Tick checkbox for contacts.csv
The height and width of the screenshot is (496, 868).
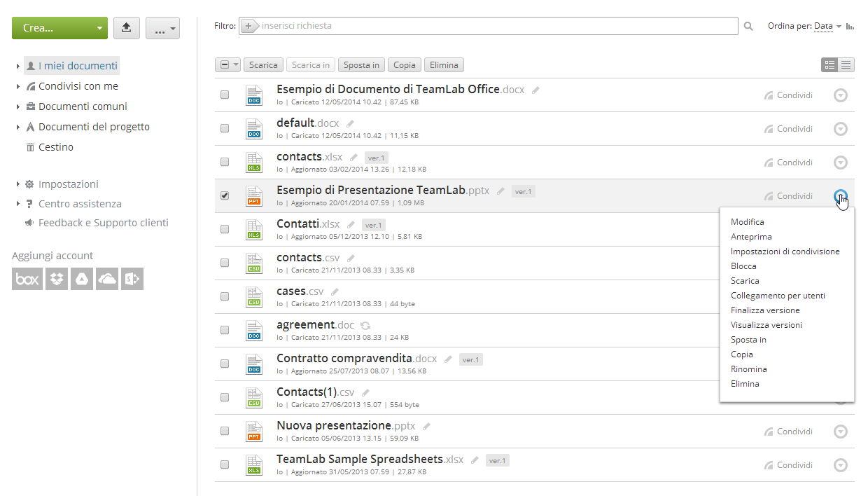coord(225,263)
